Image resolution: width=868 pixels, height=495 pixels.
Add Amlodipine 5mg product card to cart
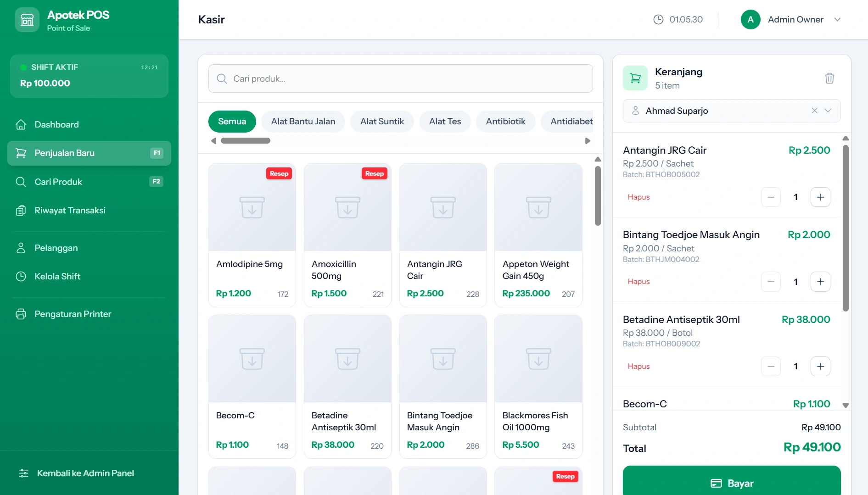(252, 235)
